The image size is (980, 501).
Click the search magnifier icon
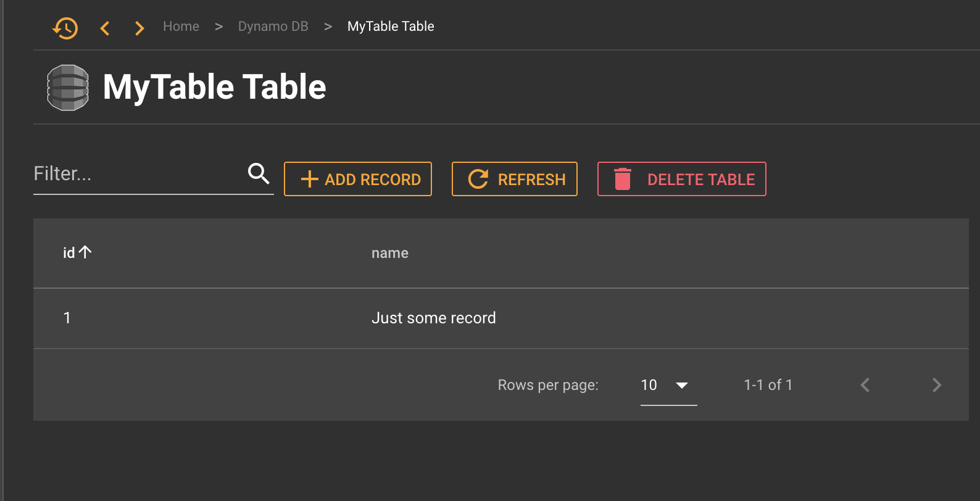[259, 174]
